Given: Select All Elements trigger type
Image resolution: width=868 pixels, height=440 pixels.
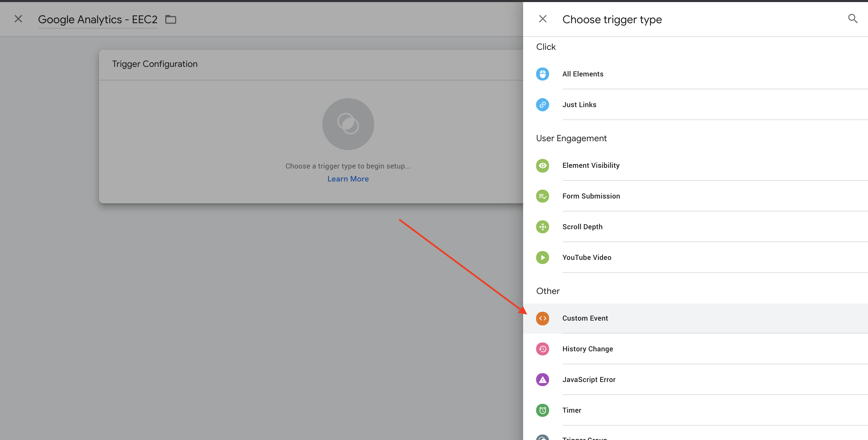Looking at the screenshot, I should pyautogui.click(x=695, y=74).
